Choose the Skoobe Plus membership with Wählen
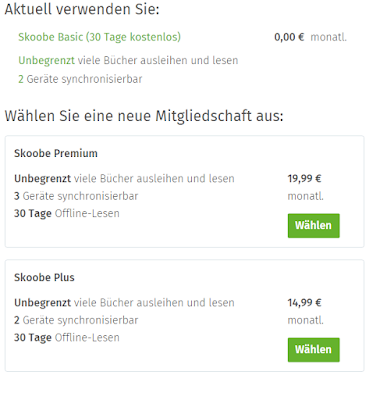 pyautogui.click(x=314, y=350)
